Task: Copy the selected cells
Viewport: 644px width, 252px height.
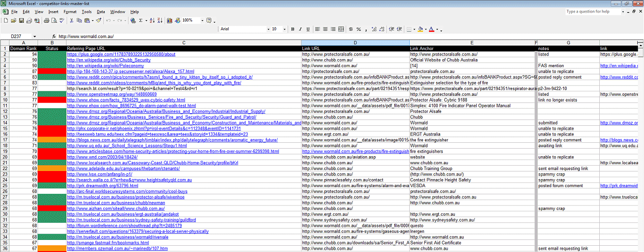Action: pyautogui.click(x=79, y=20)
